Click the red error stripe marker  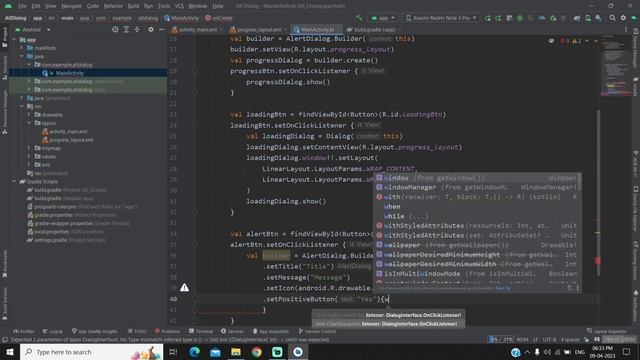598,260
